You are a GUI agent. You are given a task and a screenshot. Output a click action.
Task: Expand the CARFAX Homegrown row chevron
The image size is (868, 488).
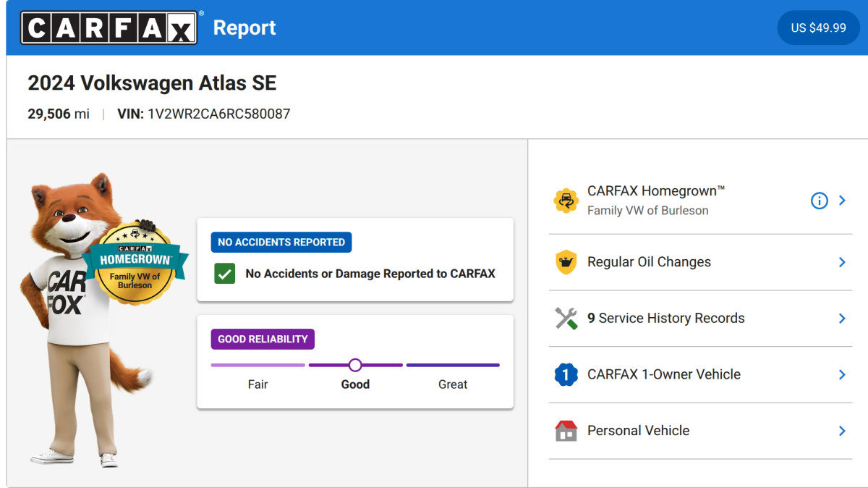[842, 201]
